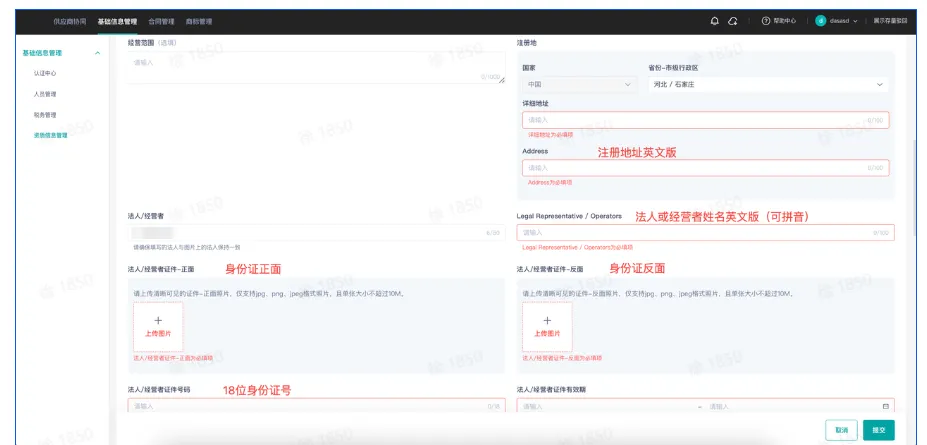Image resolution: width=927 pixels, height=445 pixels.
Task: Click the 取消 button
Action: (x=841, y=430)
